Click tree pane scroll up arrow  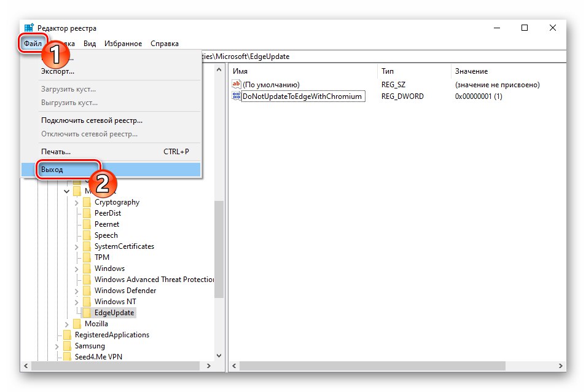(x=219, y=69)
